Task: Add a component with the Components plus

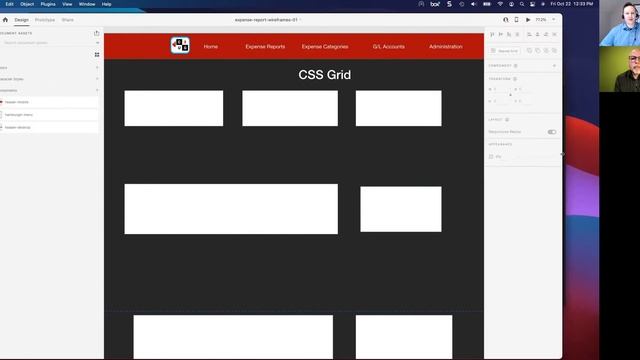Action: point(97,90)
